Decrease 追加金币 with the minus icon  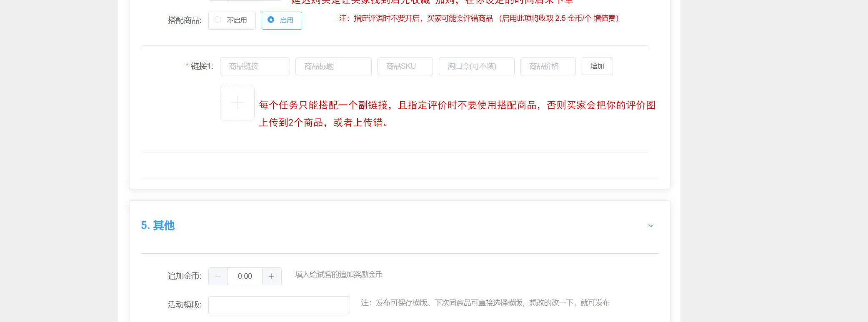pyautogui.click(x=218, y=276)
